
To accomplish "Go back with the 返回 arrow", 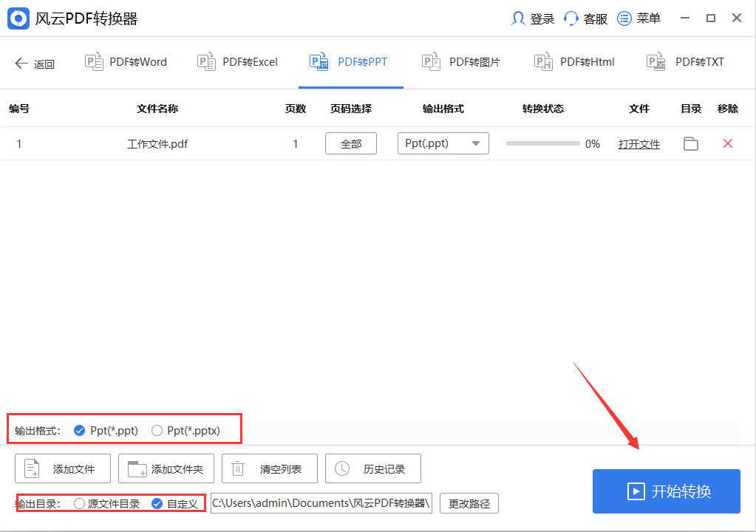I will (21, 63).
